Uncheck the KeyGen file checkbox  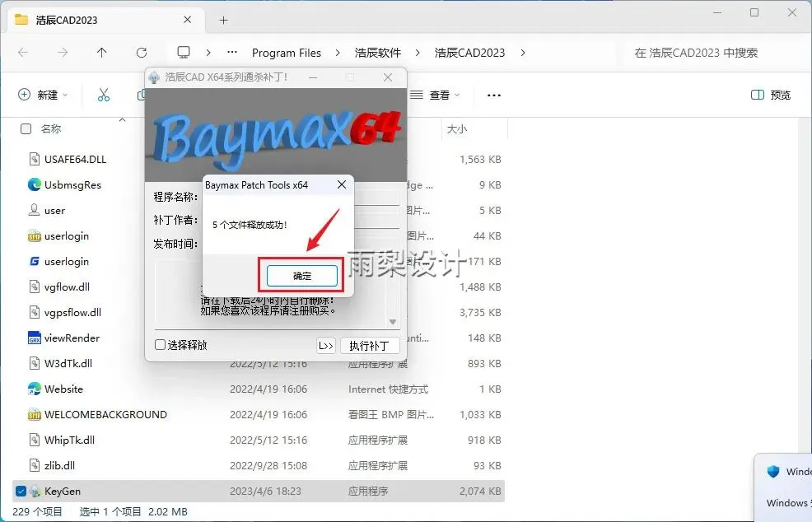pos(21,491)
